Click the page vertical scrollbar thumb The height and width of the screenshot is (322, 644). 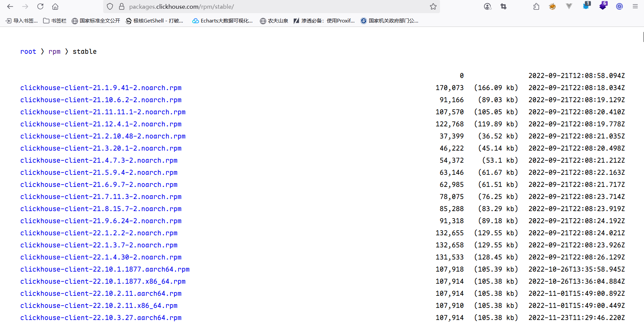coord(643,37)
